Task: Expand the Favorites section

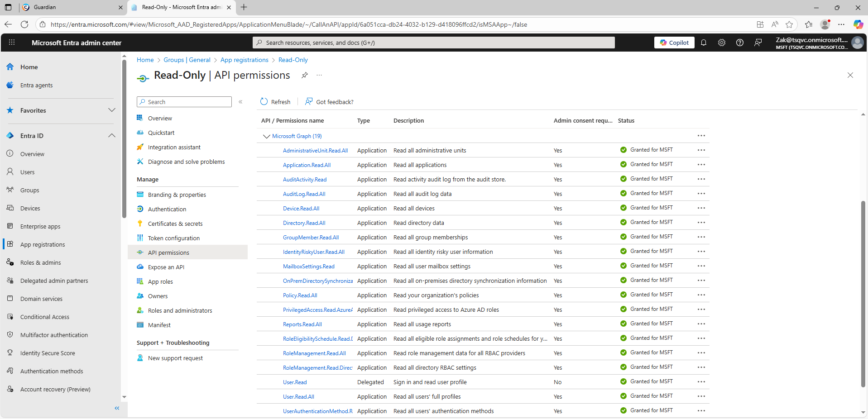Action: point(111,110)
